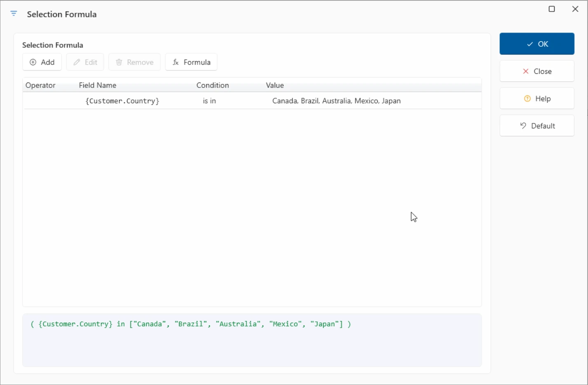Close the window with the title bar X
Image resolution: width=588 pixels, height=385 pixels.
click(x=575, y=9)
